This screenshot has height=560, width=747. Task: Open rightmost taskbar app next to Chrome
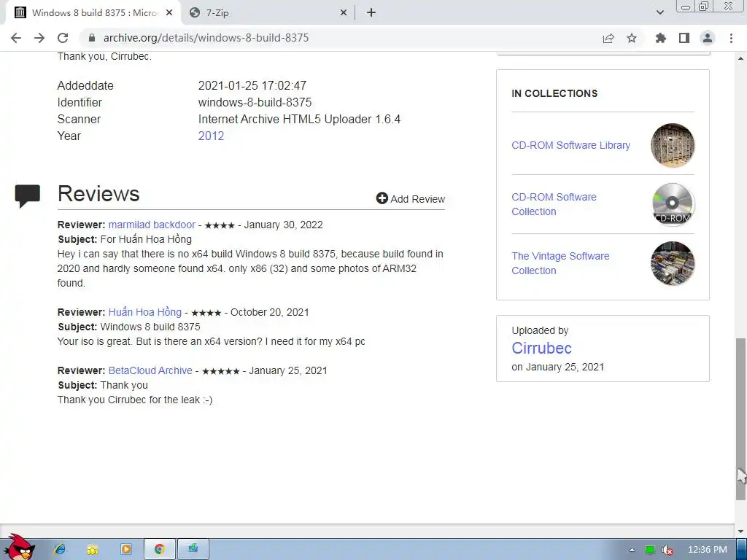(x=193, y=549)
